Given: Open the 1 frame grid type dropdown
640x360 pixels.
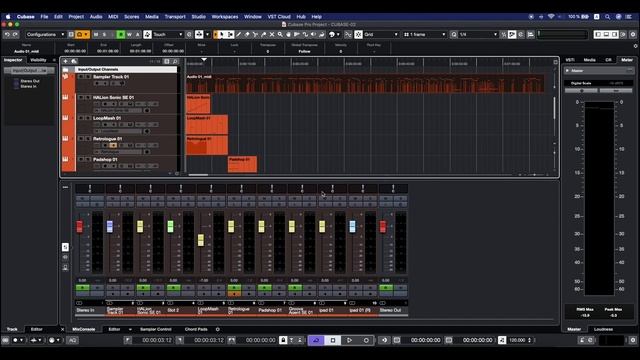Looking at the screenshot, I should coord(424,35).
